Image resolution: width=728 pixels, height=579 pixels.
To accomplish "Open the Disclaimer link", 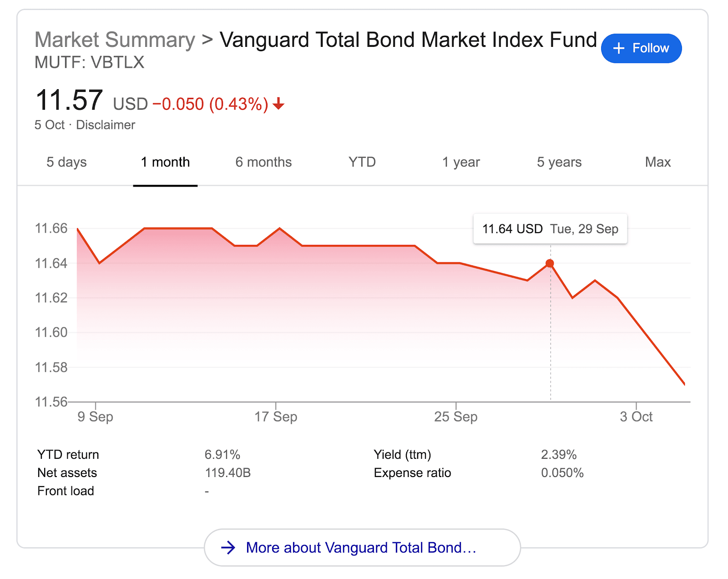I will point(106,125).
